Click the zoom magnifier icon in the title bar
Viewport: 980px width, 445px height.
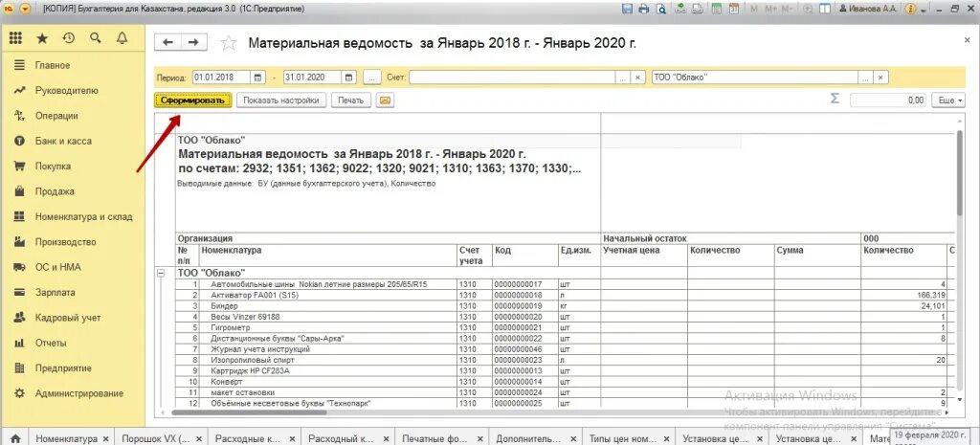[x=810, y=9]
